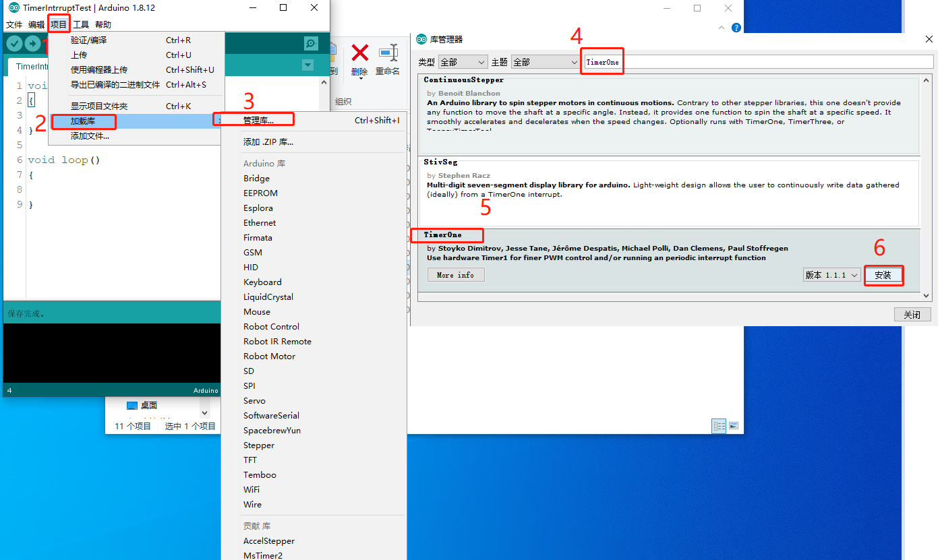Click the Upload arrow icon in Arduino toolbar

coord(33,44)
